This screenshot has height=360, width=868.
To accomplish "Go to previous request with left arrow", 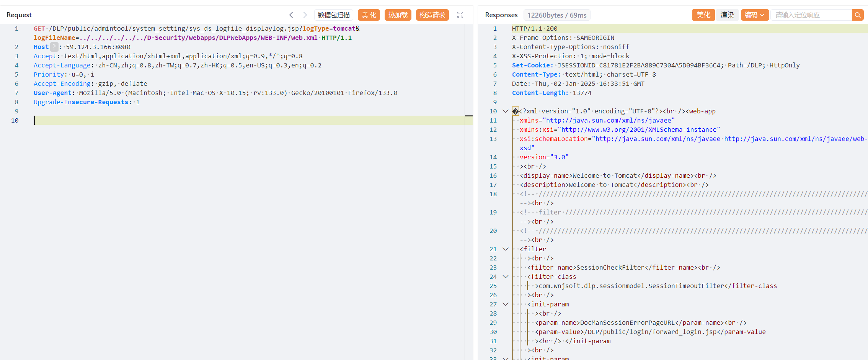I will coord(291,15).
